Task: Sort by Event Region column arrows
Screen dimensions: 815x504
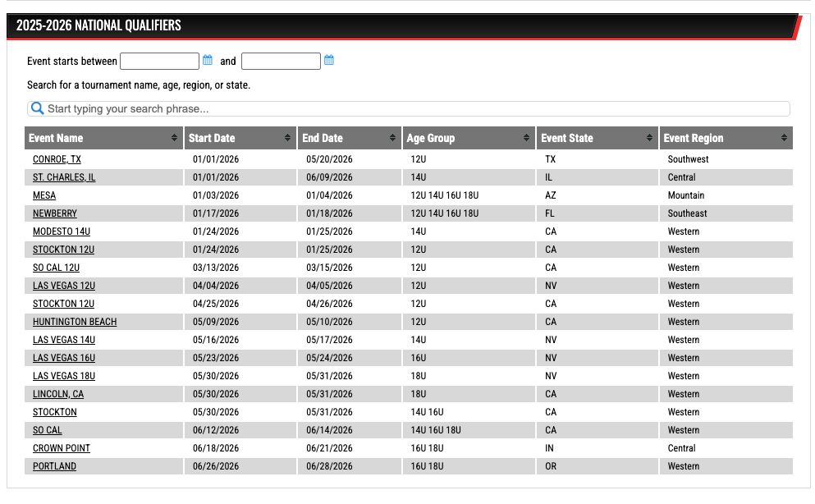Action: click(x=784, y=138)
